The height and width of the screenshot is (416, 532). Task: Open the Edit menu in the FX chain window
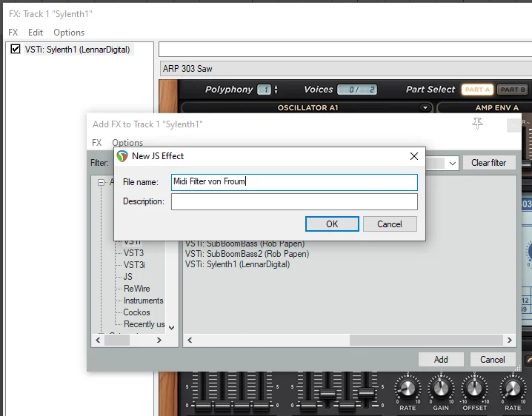point(36,33)
